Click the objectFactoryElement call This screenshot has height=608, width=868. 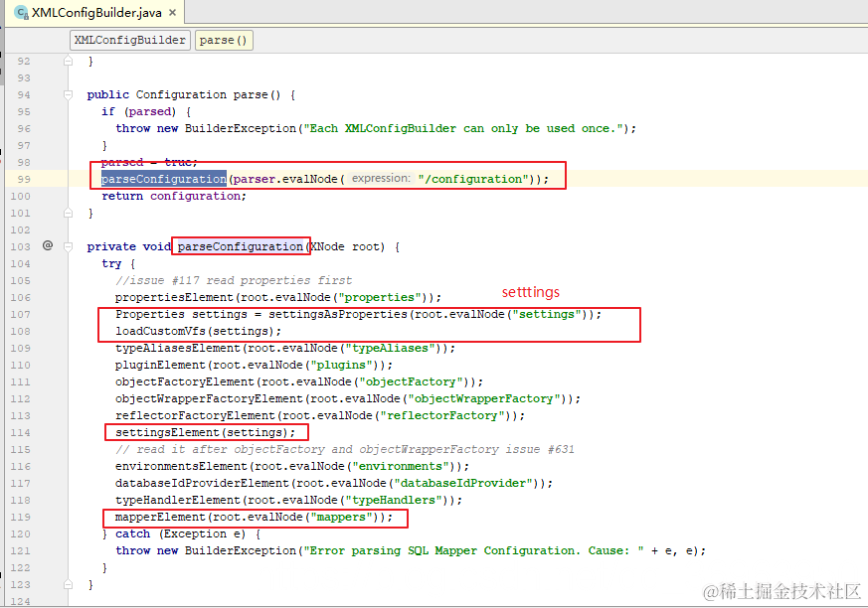184,381
